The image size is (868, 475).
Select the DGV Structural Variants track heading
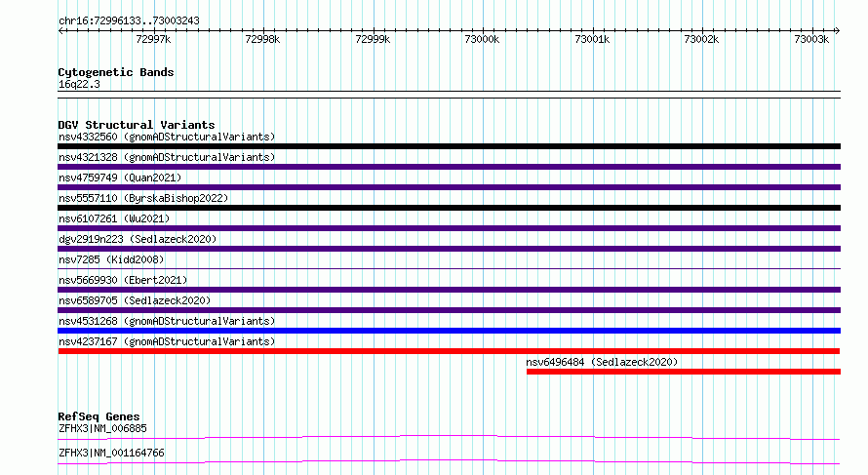click(x=137, y=125)
